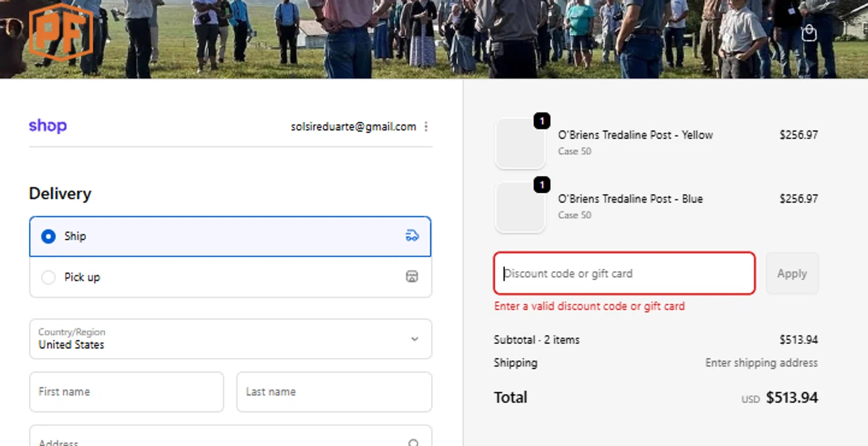Select the Pick up radio button
Screen dimensions: 868x446
(49, 277)
